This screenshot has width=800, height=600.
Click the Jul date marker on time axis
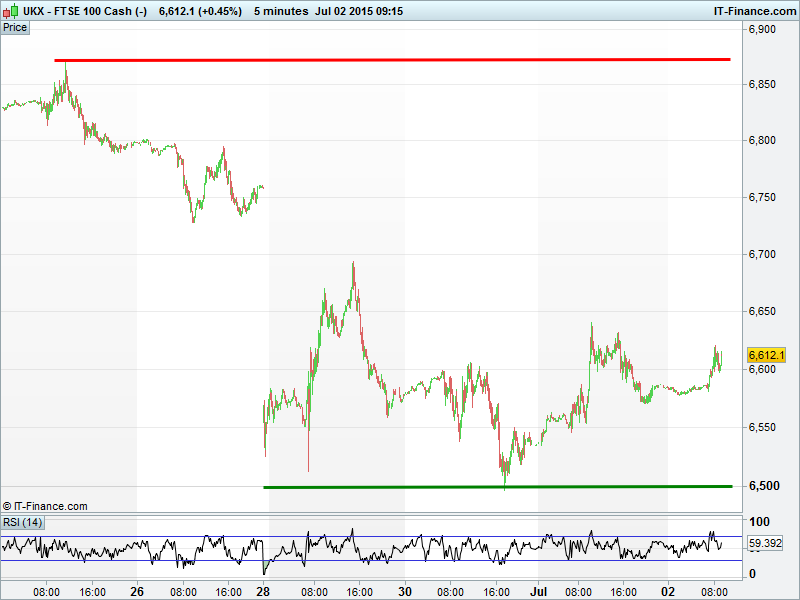(x=539, y=591)
